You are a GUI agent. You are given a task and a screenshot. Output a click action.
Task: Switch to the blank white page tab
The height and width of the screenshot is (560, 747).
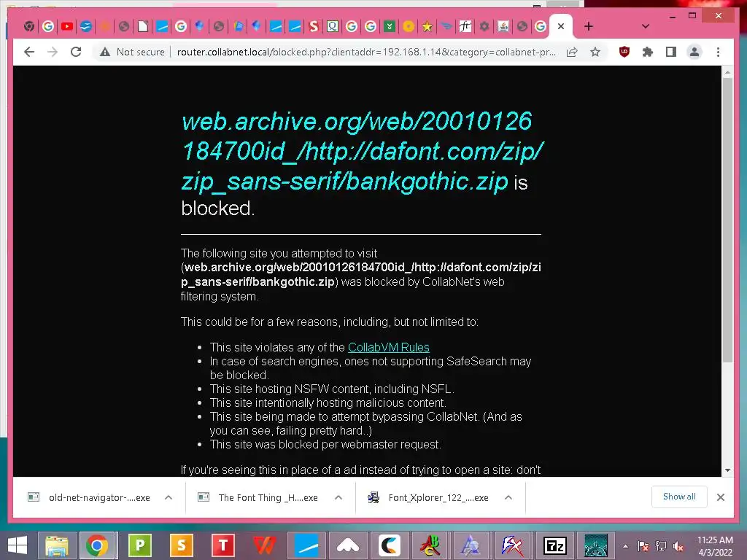click(x=143, y=27)
